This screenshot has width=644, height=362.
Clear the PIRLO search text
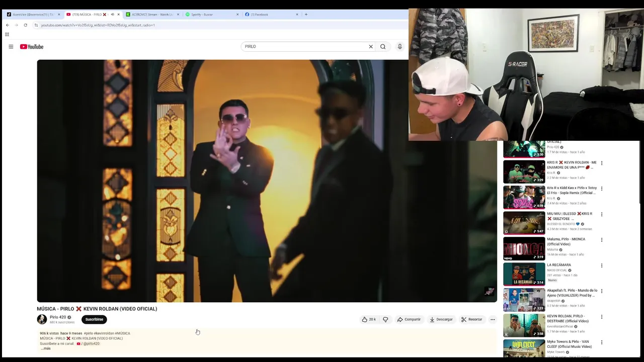371,47
